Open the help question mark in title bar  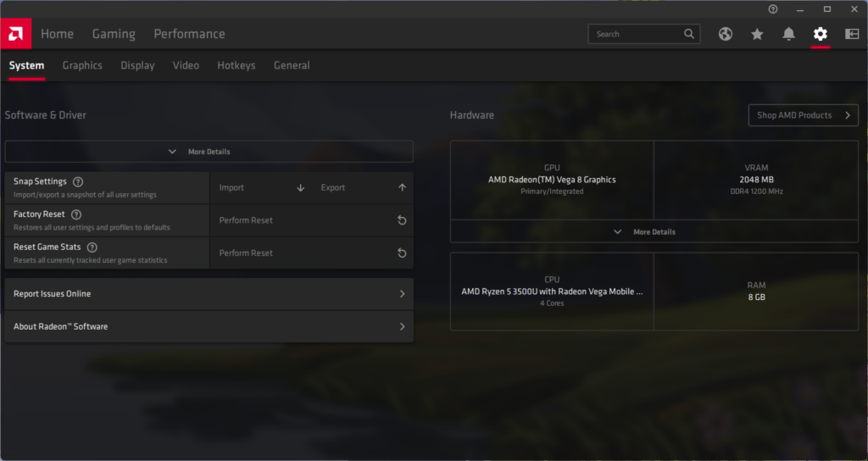pyautogui.click(x=773, y=8)
